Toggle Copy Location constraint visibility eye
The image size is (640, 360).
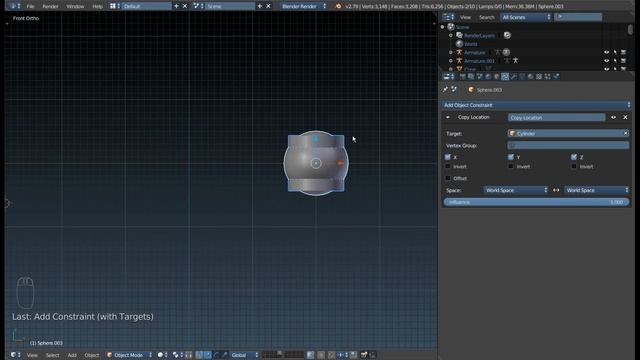pyautogui.click(x=613, y=118)
